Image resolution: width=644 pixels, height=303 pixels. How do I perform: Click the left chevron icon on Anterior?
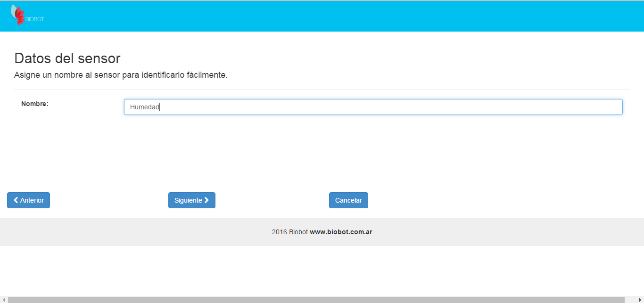pyautogui.click(x=16, y=200)
